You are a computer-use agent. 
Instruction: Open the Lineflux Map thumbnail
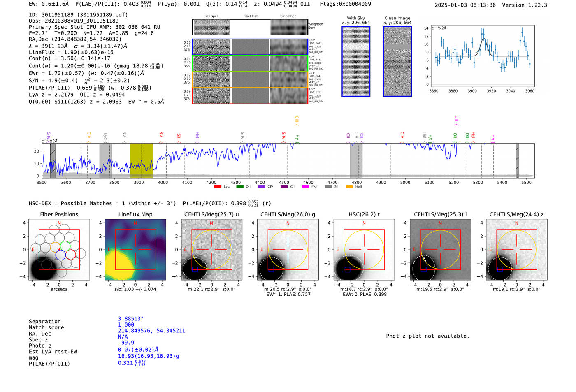coord(135,250)
